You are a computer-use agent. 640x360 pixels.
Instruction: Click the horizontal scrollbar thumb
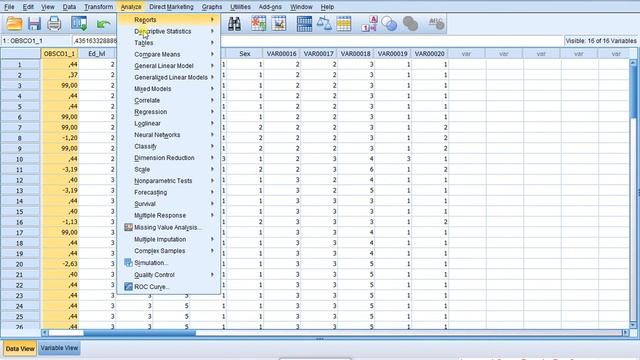pyautogui.click(x=140, y=333)
